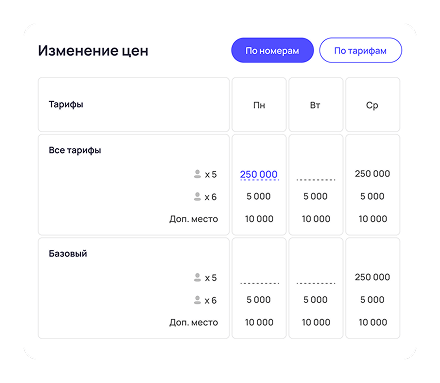Select Wednesday 250 000 price in Базовый

click(x=372, y=277)
